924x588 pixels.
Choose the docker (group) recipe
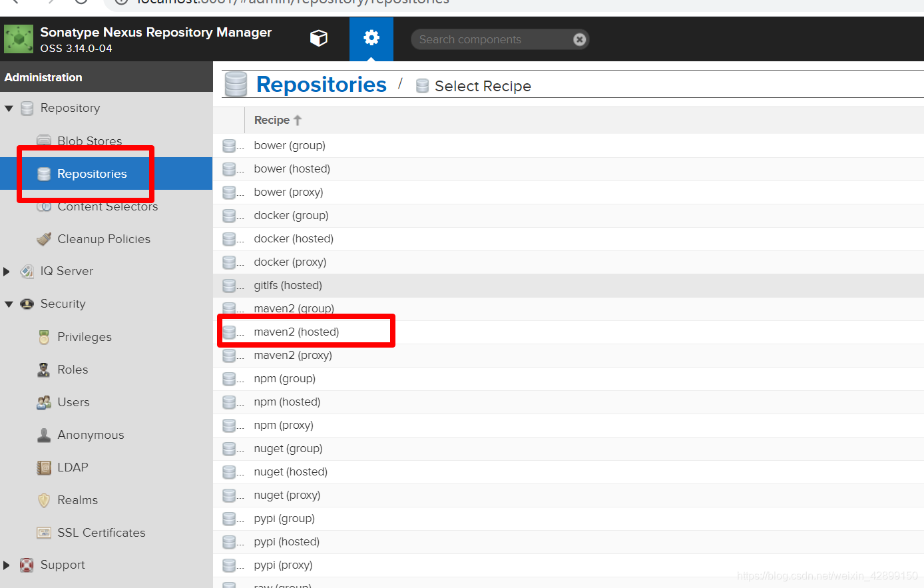[569, 216]
